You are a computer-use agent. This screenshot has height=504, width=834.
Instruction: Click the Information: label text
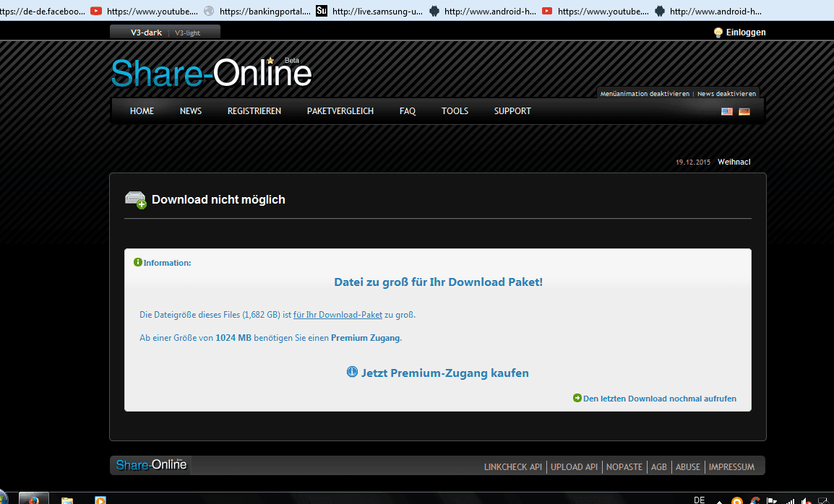(167, 263)
